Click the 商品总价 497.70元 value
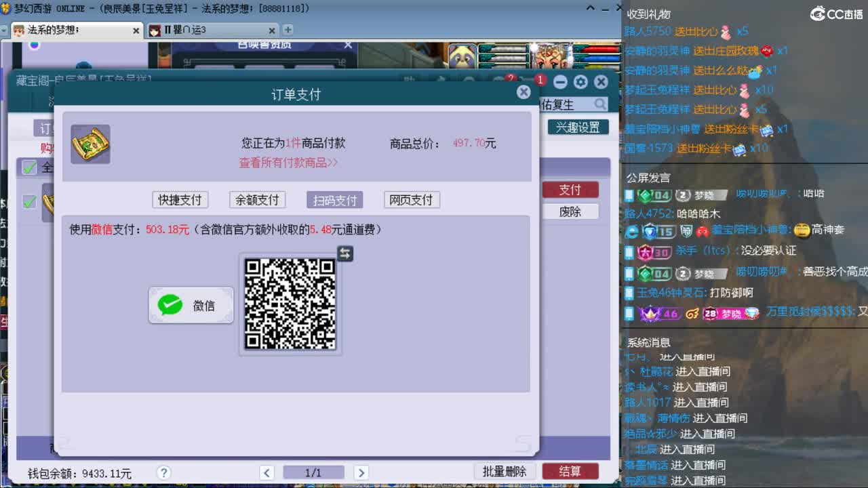 point(474,143)
